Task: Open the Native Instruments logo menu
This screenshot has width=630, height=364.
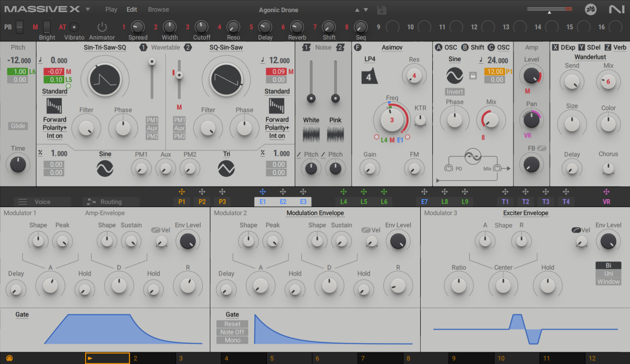Action: pyautogui.click(x=616, y=9)
